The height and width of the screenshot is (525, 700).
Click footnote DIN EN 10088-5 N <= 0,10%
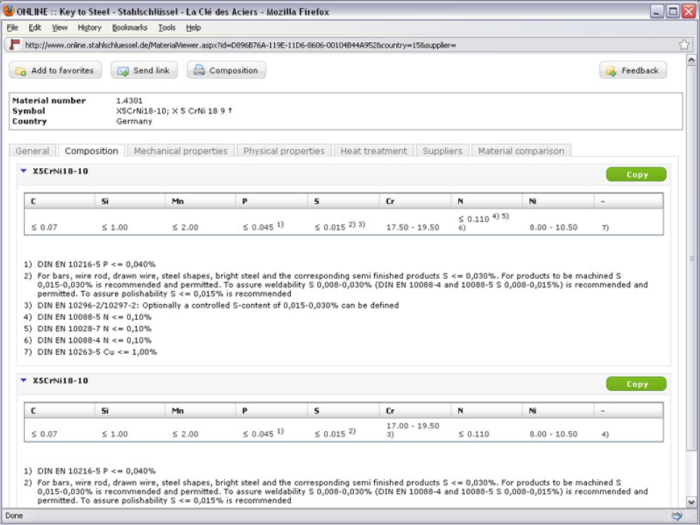94,317
